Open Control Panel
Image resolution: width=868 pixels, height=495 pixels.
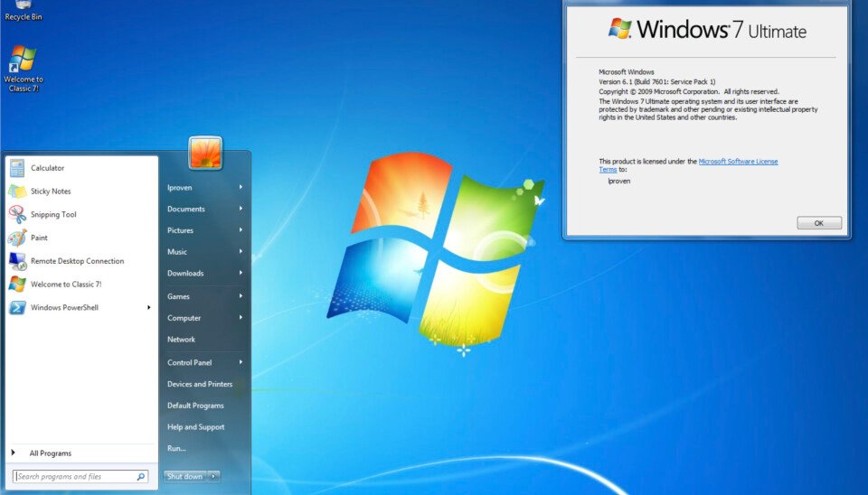[x=189, y=363]
